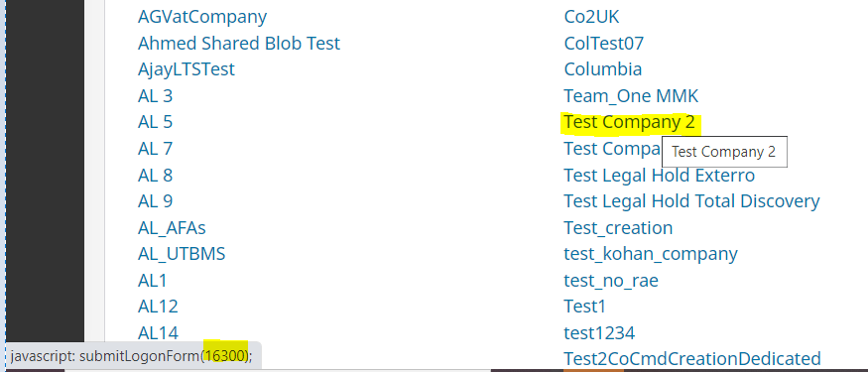Open the AL_AFAs link

click(173, 228)
